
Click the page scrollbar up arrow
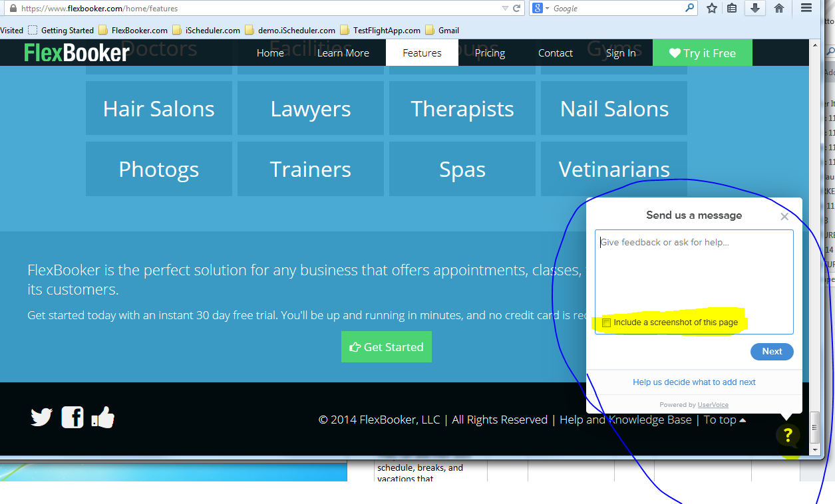(x=814, y=45)
